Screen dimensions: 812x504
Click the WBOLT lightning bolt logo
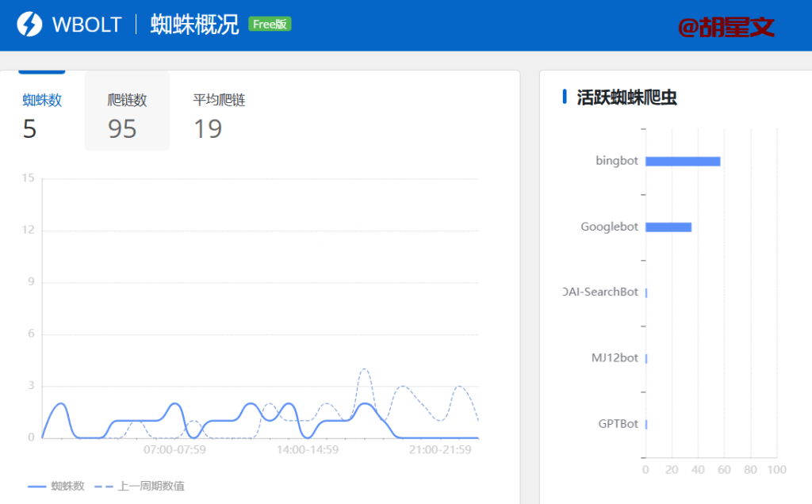29,25
